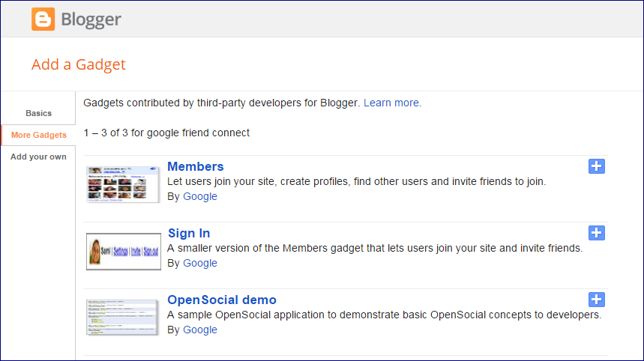Click the Google author link under Sign In

coord(200,263)
